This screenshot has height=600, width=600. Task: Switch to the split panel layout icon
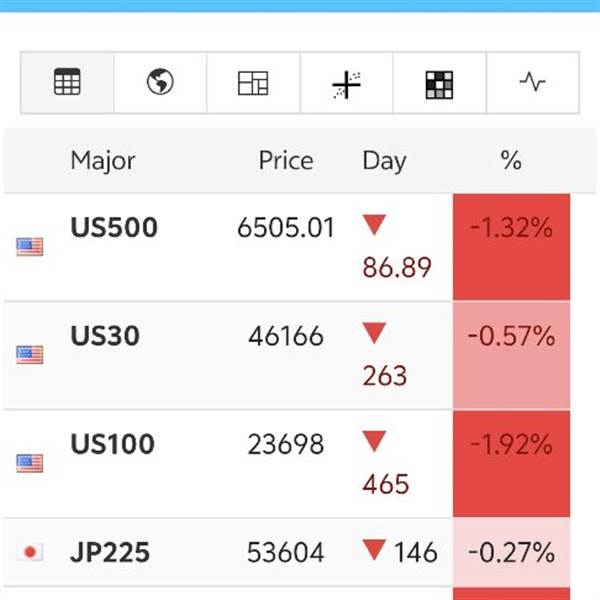pyautogui.click(x=253, y=83)
